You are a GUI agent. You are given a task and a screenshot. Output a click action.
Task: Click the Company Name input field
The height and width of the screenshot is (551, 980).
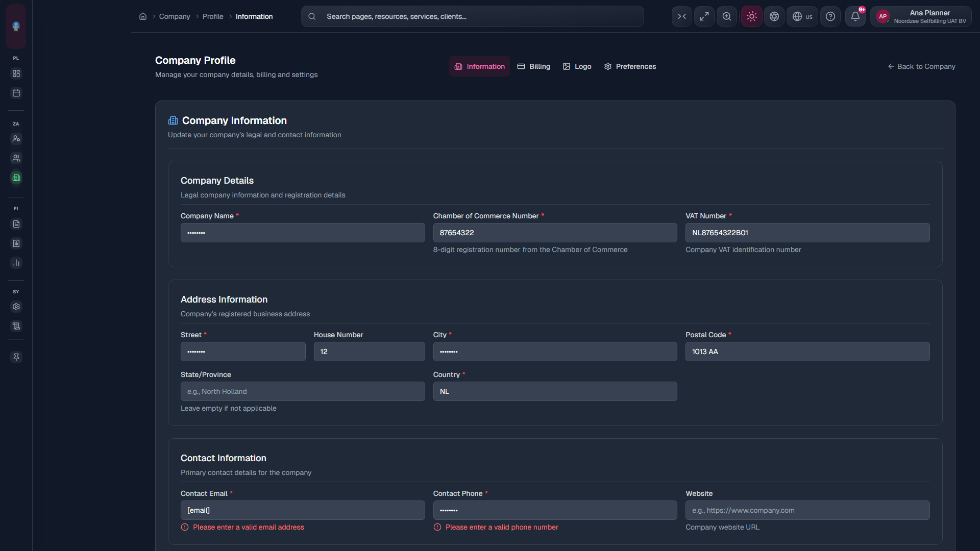(x=303, y=233)
